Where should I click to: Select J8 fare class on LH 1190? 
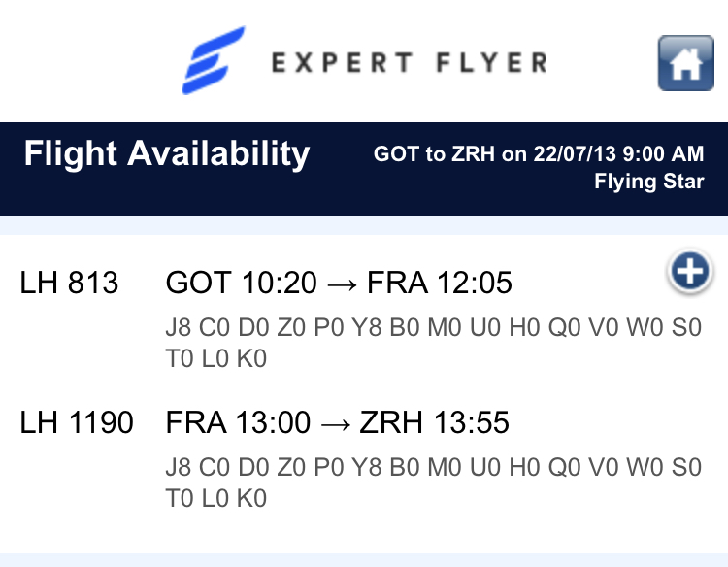(180, 468)
